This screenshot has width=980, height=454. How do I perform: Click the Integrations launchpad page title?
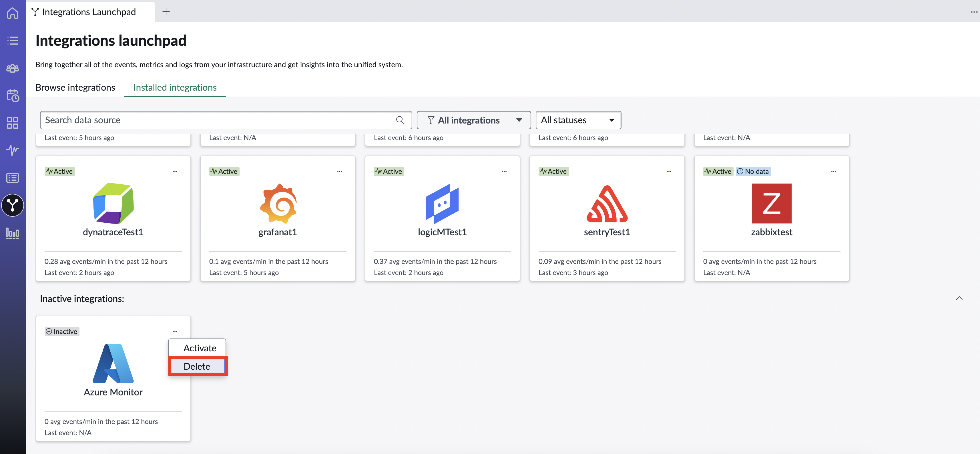pos(111,41)
